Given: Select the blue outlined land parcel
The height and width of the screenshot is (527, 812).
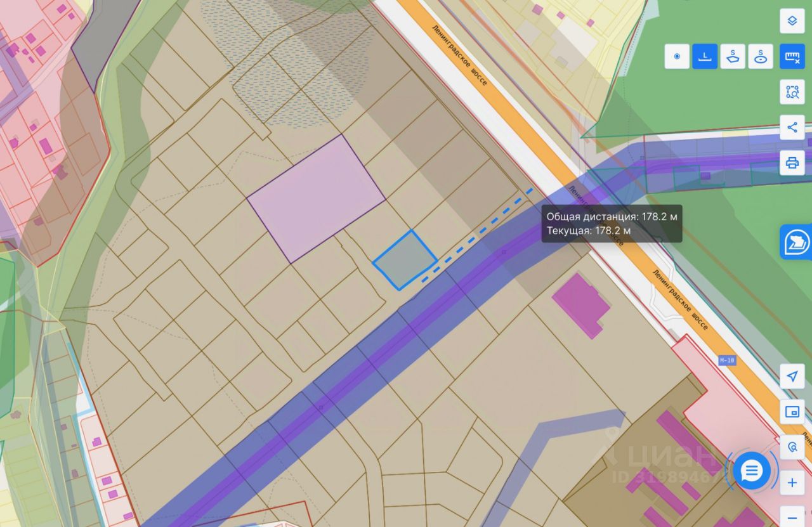Looking at the screenshot, I should tap(404, 261).
